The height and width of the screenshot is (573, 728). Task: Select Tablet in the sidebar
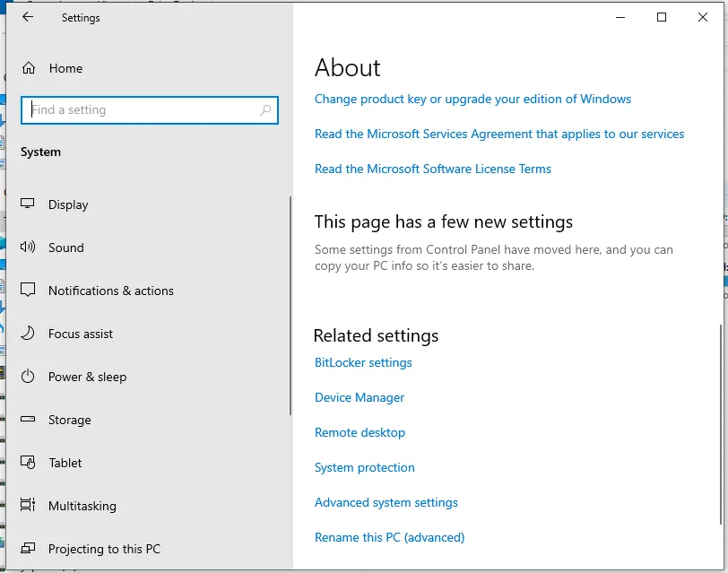coord(65,463)
